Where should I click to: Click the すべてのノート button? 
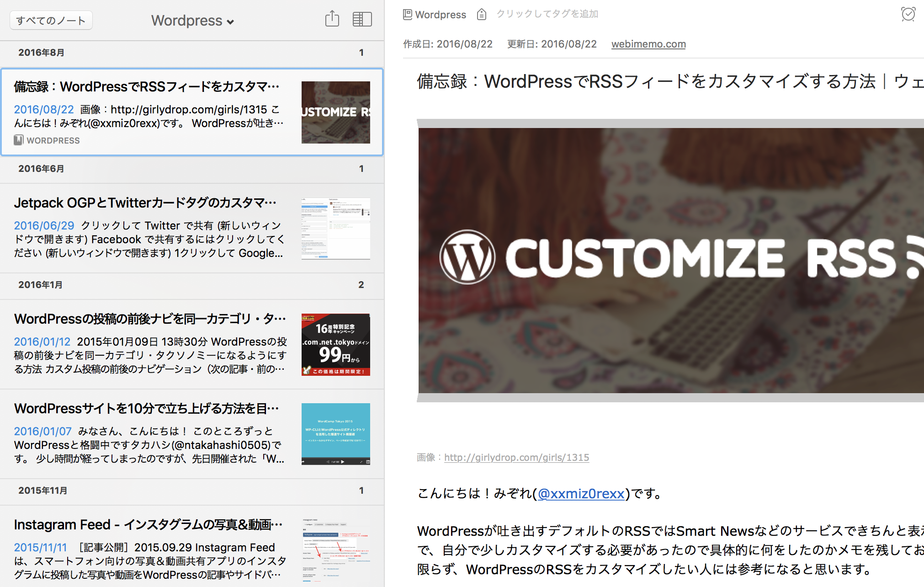(x=51, y=21)
